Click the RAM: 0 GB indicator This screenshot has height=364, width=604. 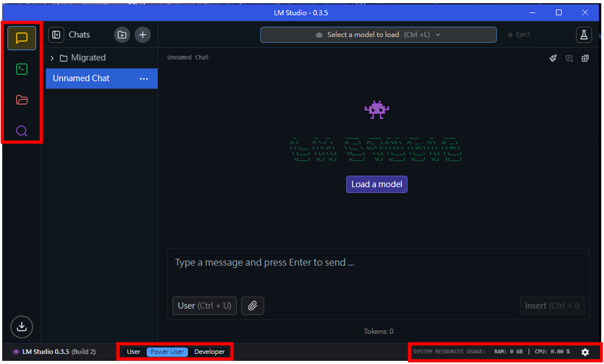tap(508, 352)
